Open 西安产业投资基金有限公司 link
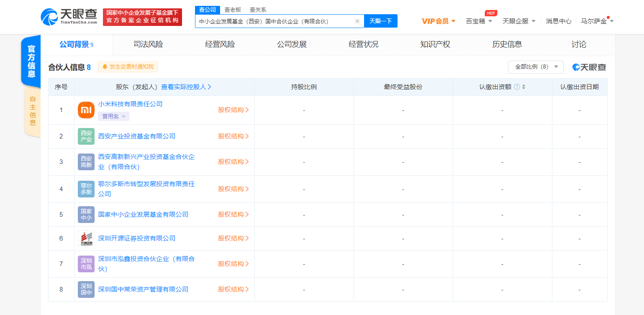Viewport: 644px width, 315px height. click(137, 136)
